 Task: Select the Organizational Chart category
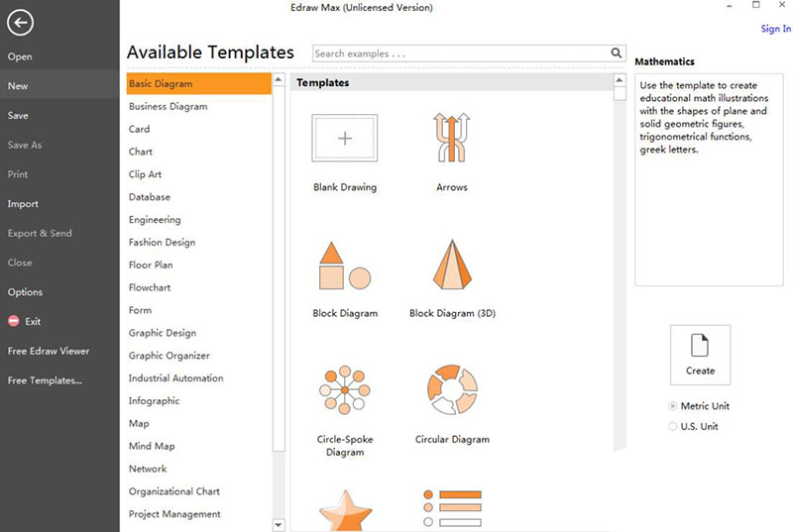point(174,491)
